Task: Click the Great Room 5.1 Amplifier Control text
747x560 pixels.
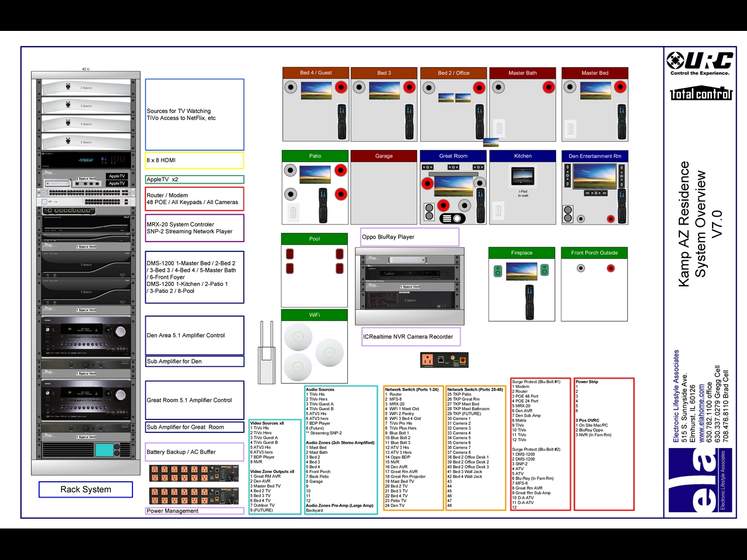Action: coord(189,400)
